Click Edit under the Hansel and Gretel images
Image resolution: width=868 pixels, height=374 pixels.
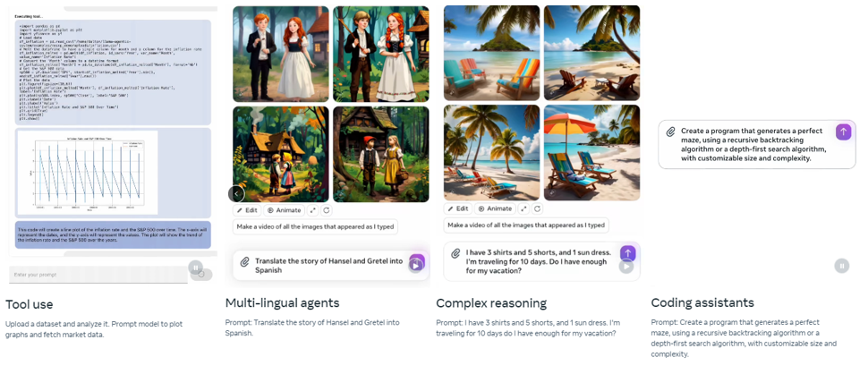click(x=246, y=210)
